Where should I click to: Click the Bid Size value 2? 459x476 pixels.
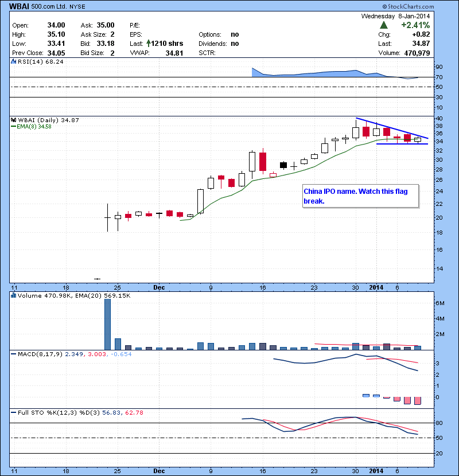tap(112, 53)
